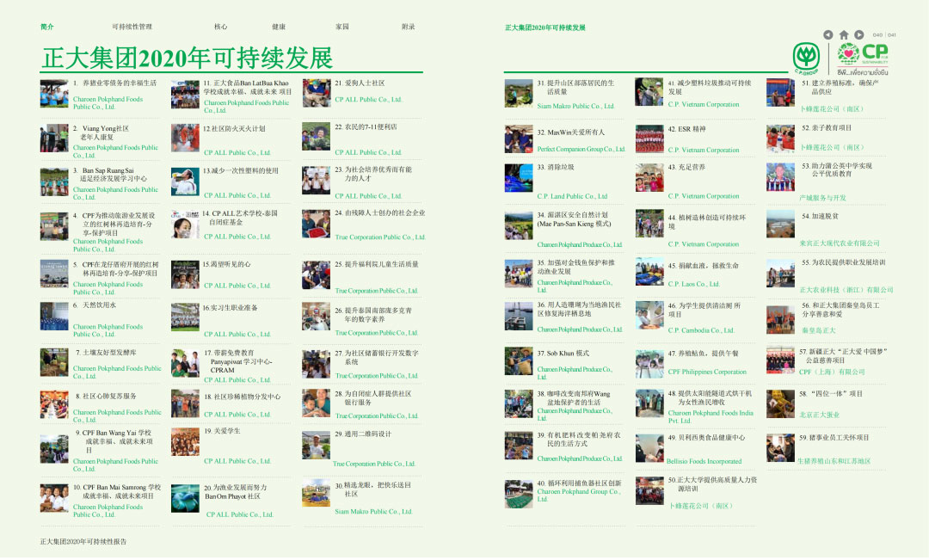Open item 21 爱狗人士社区 photo
This screenshot has width=929, height=560.
[x=316, y=93]
